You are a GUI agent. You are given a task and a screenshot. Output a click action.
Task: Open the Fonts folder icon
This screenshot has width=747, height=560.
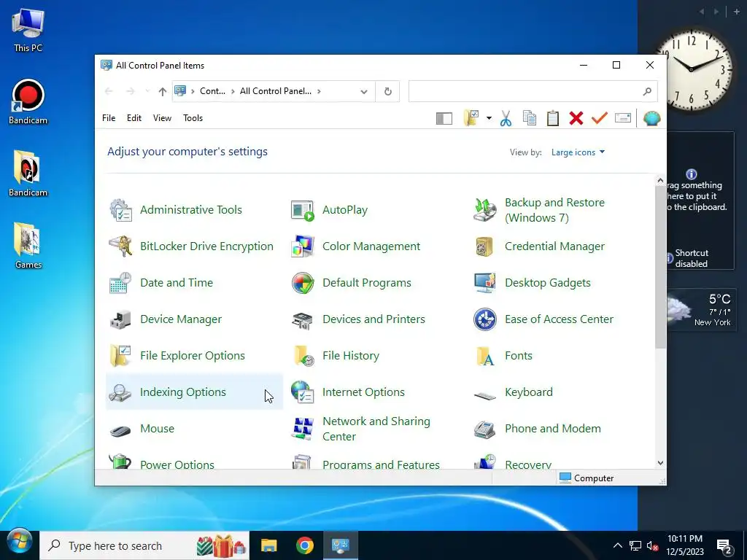485,356
